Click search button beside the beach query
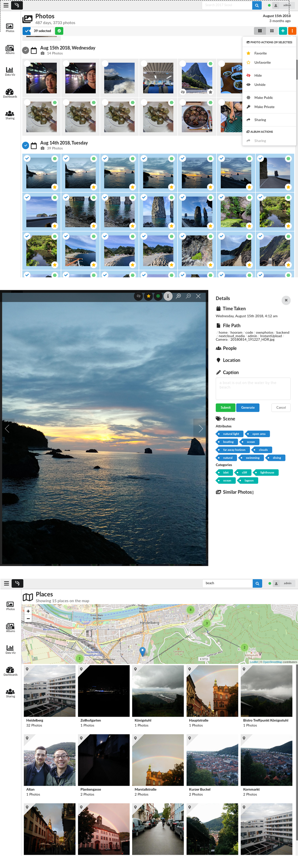298x868 pixels. coord(257,583)
